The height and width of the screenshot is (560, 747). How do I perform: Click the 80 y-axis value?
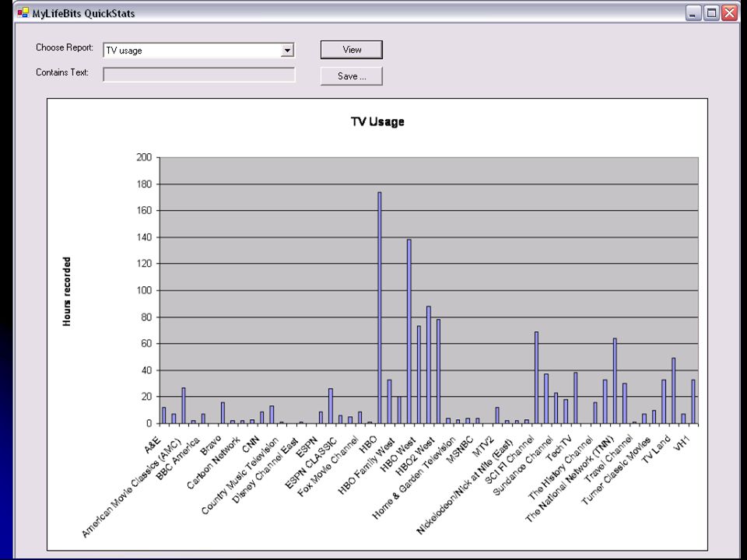[x=147, y=317]
